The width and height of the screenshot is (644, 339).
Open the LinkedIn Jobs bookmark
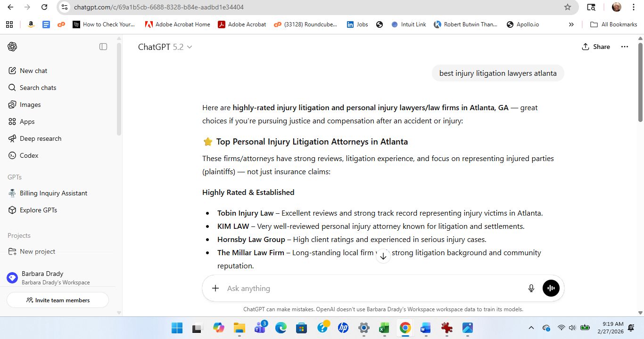point(357,24)
